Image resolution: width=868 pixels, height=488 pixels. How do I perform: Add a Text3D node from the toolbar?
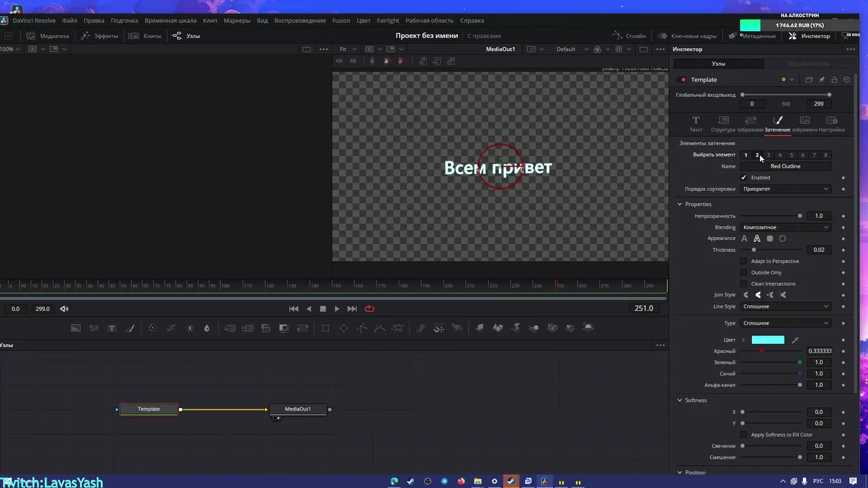pyautogui.click(x=516, y=327)
